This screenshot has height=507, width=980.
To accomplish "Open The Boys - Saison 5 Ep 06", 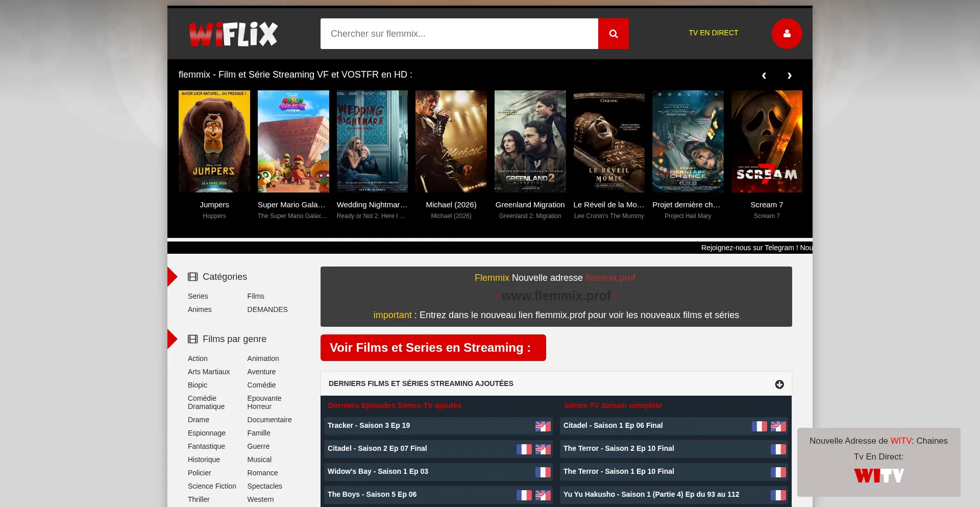I will (x=372, y=494).
